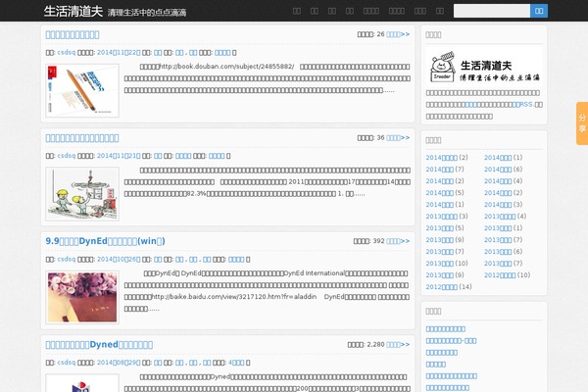The image size is (588, 392).
Task: Open date link 2014-11-21 in second post
Action: 119,156
